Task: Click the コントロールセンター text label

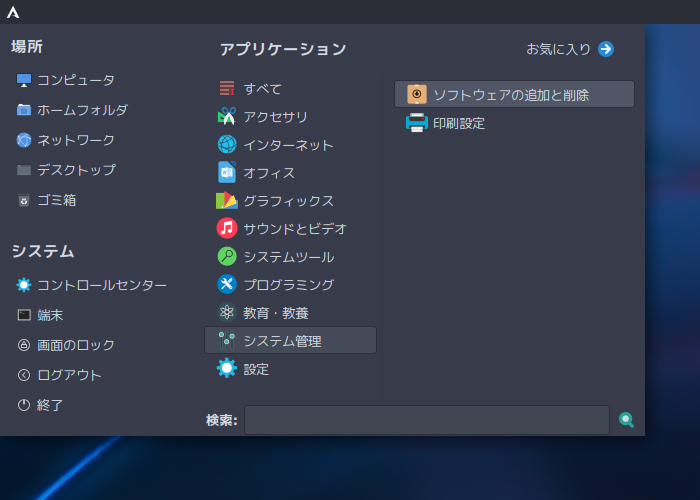Action: [102, 285]
